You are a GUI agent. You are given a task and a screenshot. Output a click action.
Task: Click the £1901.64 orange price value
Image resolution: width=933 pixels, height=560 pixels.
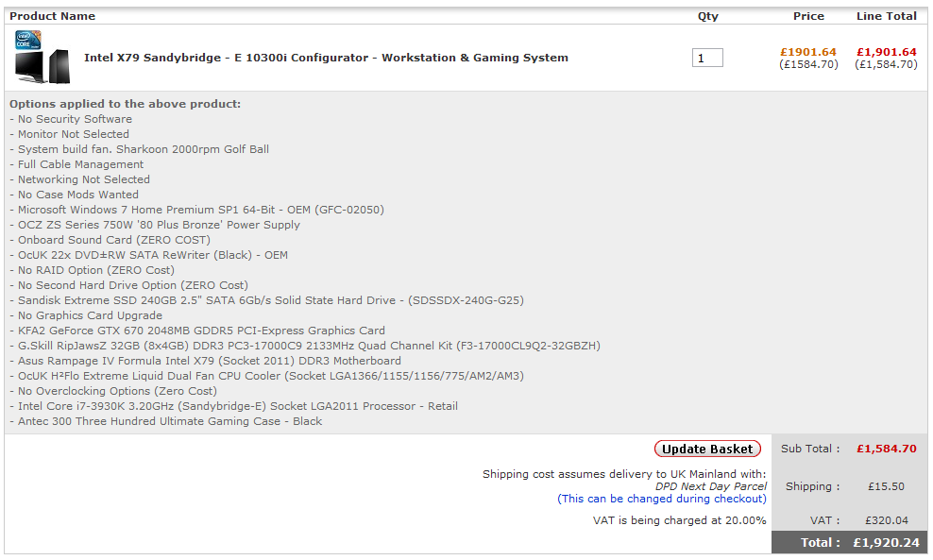point(808,52)
